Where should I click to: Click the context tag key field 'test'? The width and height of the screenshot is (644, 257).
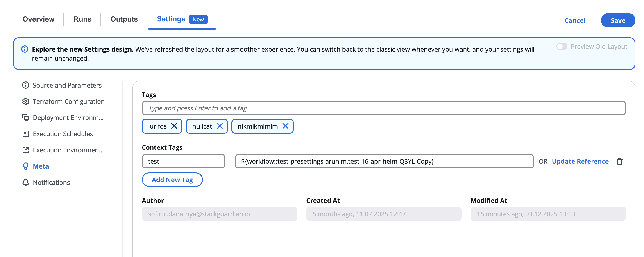(x=184, y=161)
